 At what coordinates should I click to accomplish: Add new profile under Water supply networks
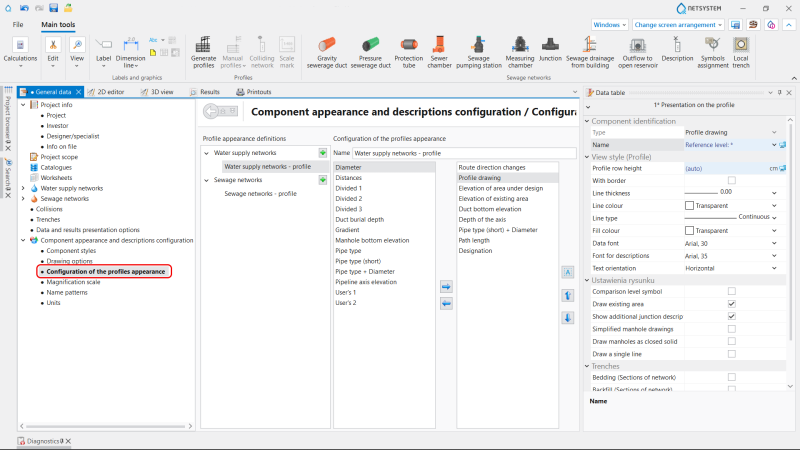322,153
